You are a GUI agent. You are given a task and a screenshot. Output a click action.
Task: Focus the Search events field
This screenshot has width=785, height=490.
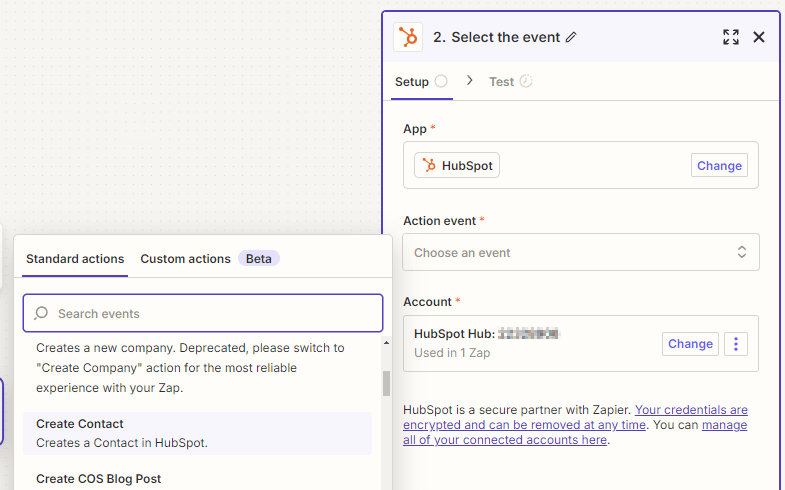pyautogui.click(x=203, y=313)
